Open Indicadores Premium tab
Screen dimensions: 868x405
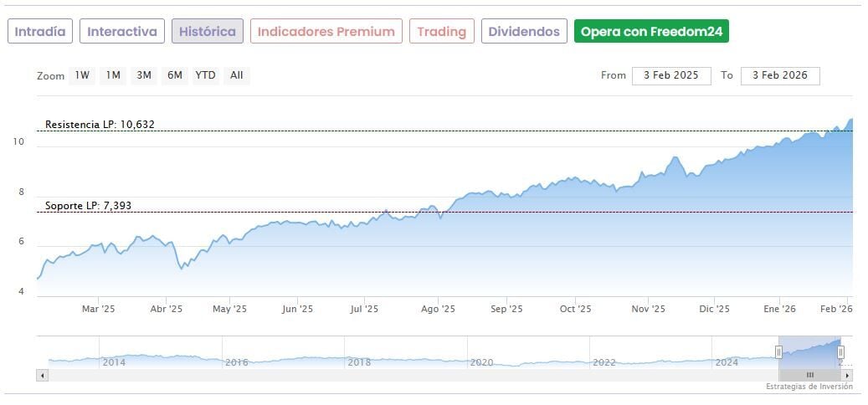326,32
